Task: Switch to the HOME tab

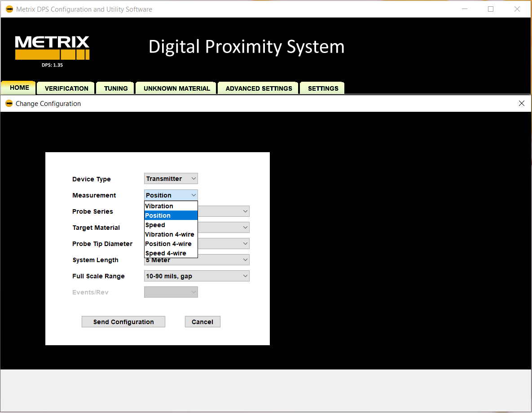Action: click(19, 88)
